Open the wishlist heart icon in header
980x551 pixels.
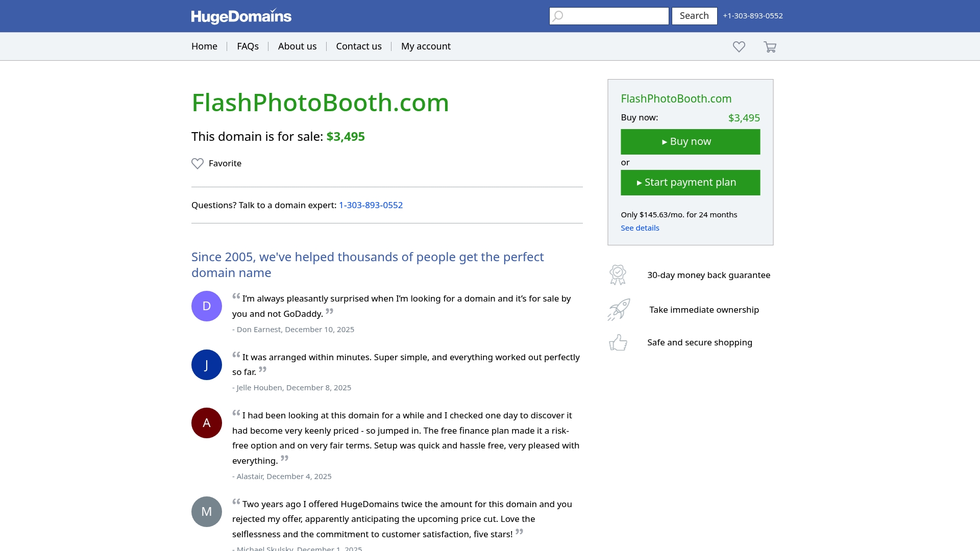(739, 46)
